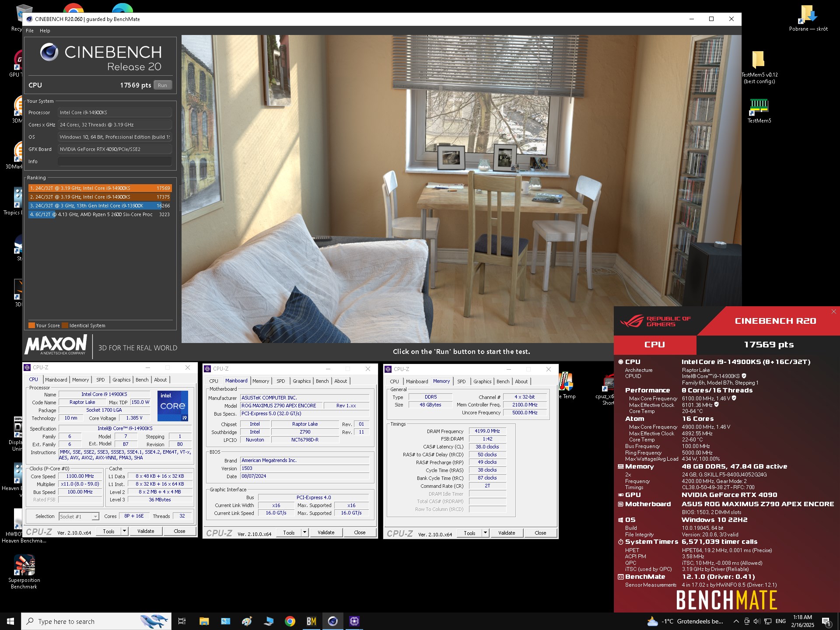This screenshot has width=840, height=630.
Task: Select ranking entry scoring 17375
Action: pyautogui.click(x=100, y=197)
